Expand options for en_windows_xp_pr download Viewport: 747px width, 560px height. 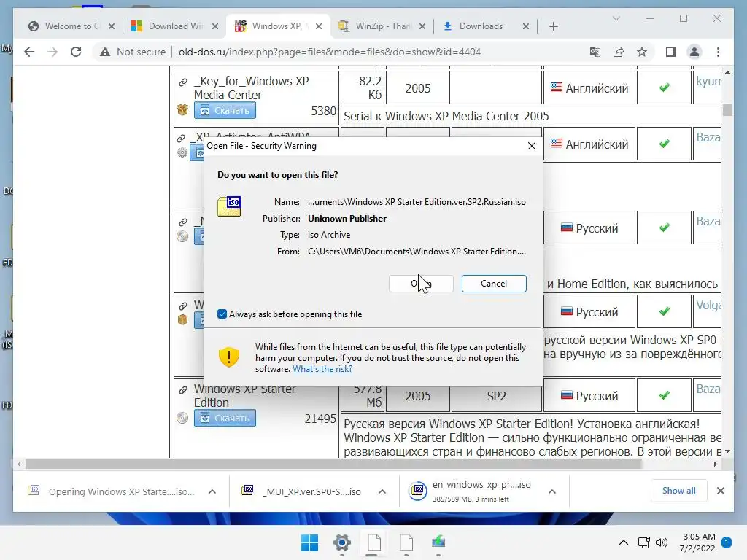pyautogui.click(x=551, y=491)
